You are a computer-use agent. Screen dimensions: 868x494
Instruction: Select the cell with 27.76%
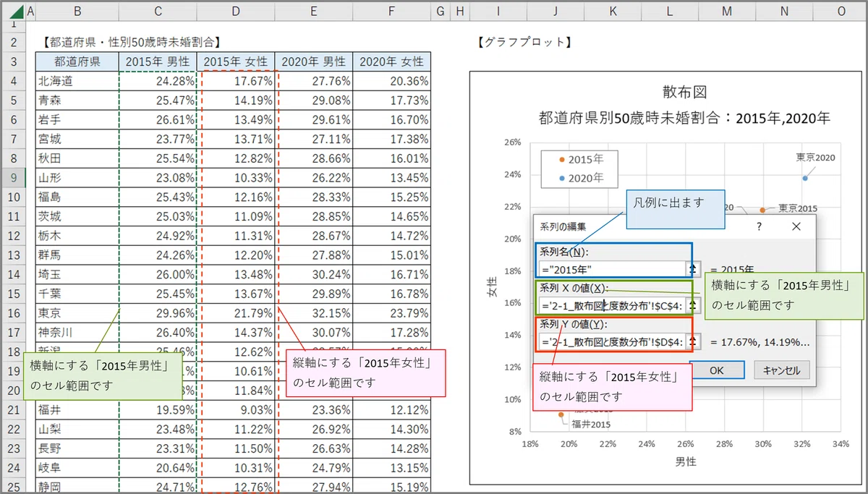(x=313, y=81)
